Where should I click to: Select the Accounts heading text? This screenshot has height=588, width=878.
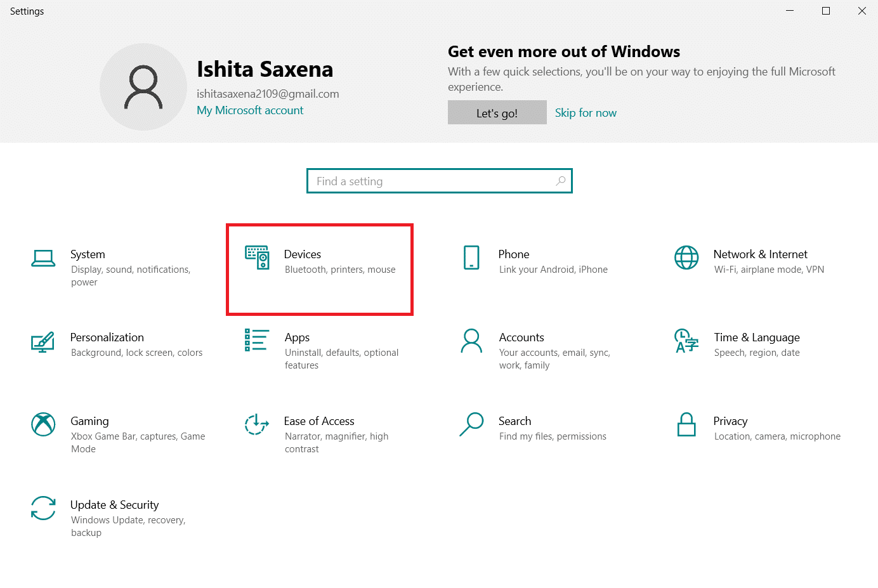[x=521, y=337]
